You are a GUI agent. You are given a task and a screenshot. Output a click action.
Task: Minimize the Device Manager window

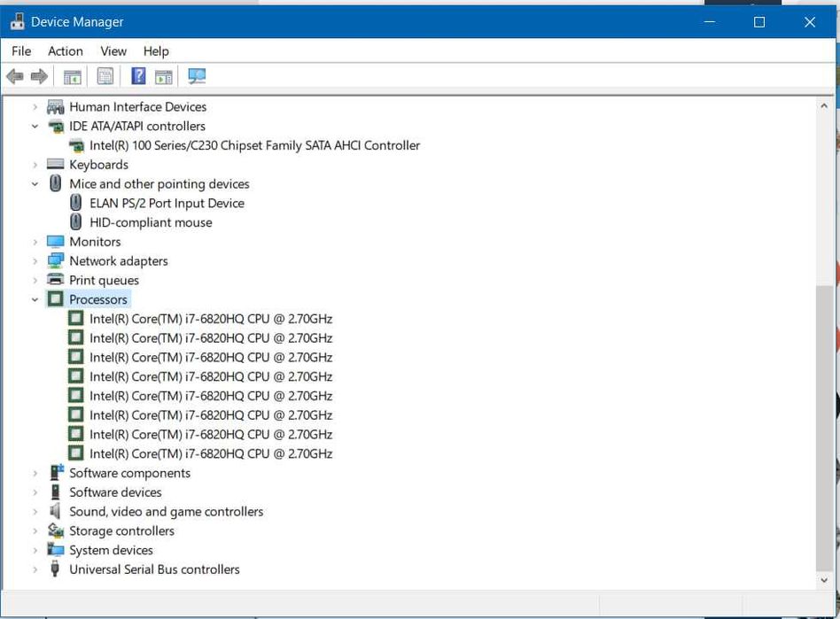(x=710, y=22)
